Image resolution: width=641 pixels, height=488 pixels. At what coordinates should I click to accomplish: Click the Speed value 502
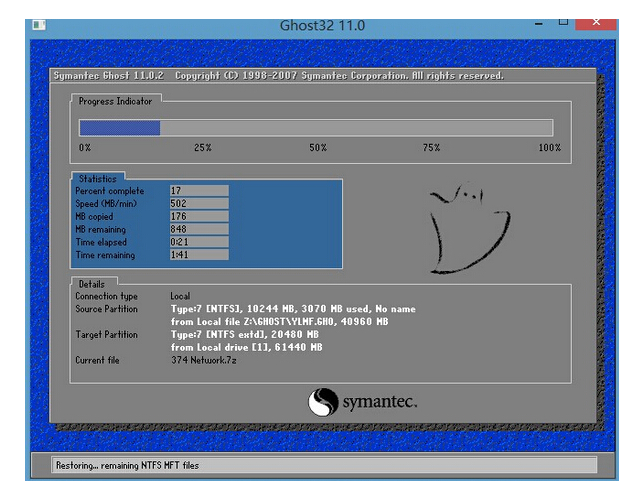click(199, 204)
